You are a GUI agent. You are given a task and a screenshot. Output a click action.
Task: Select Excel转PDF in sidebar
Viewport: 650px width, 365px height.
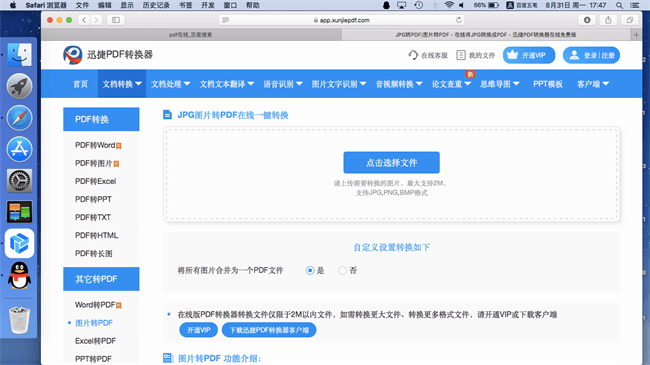click(x=95, y=341)
